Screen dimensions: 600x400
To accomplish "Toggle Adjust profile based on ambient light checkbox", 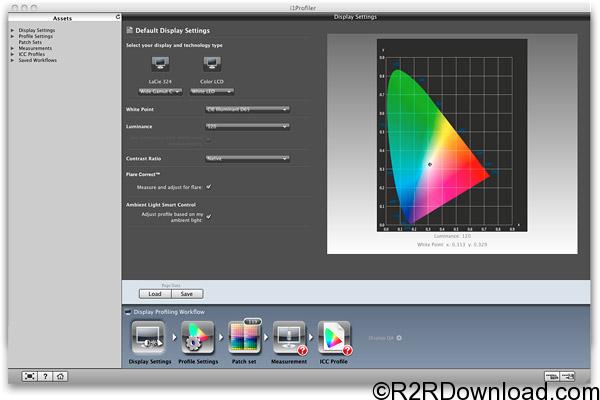I will pyautogui.click(x=209, y=217).
